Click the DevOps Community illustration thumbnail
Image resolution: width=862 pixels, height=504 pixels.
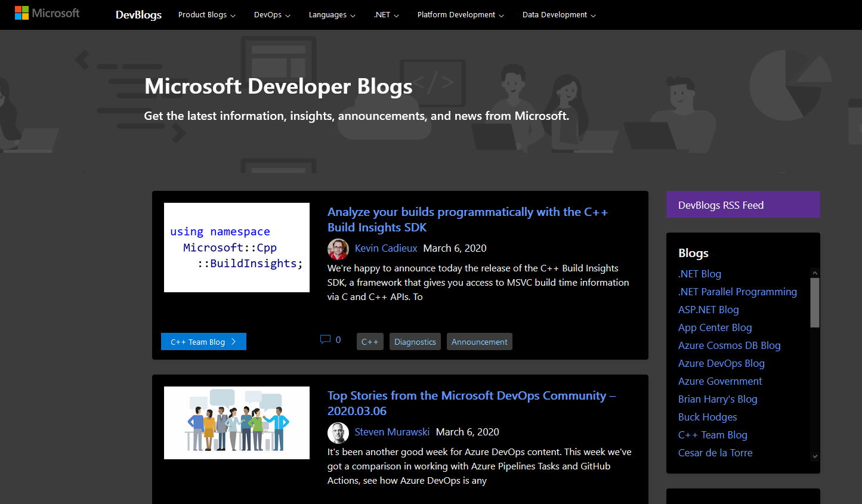click(x=236, y=422)
